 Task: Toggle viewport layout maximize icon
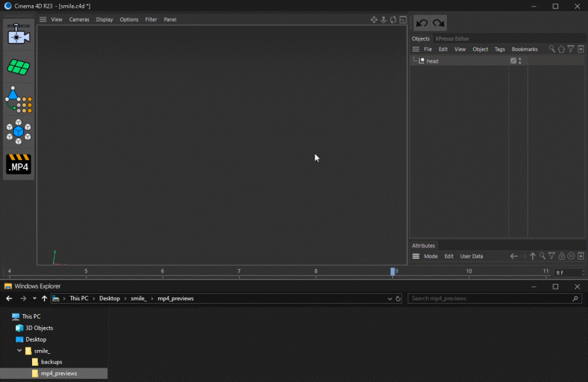coord(402,20)
